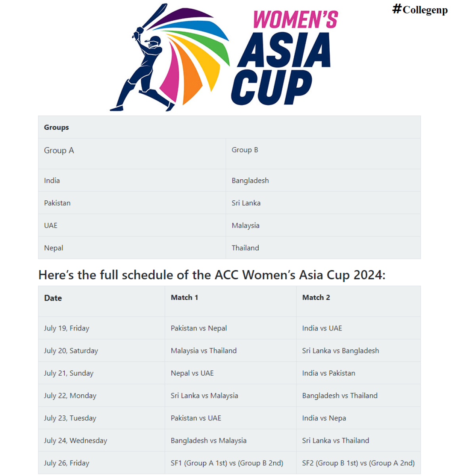Click the Nepal entry in Group A
The height and width of the screenshot is (476, 453).
pyautogui.click(x=54, y=248)
